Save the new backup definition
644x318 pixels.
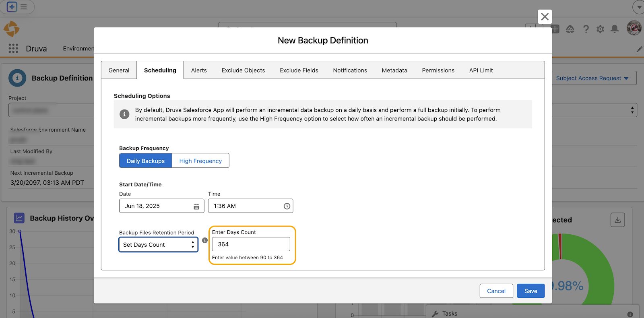(x=530, y=291)
